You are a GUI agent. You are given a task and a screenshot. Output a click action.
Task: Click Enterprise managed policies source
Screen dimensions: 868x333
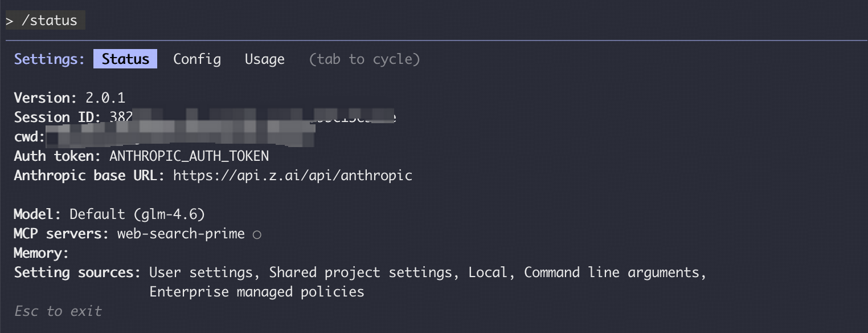[x=256, y=292]
